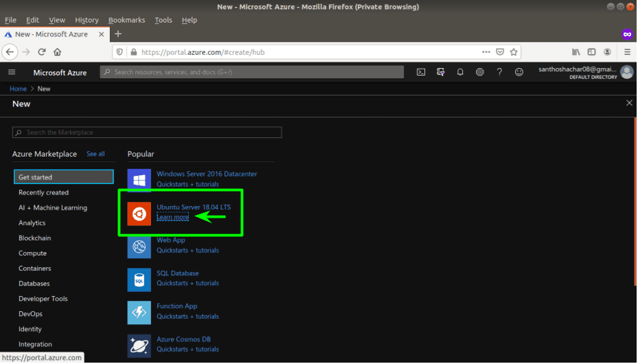Click the Windows Server 2016 Datacenter icon
The width and height of the screenshot is (638, 364).
click(x=139, y=180)
